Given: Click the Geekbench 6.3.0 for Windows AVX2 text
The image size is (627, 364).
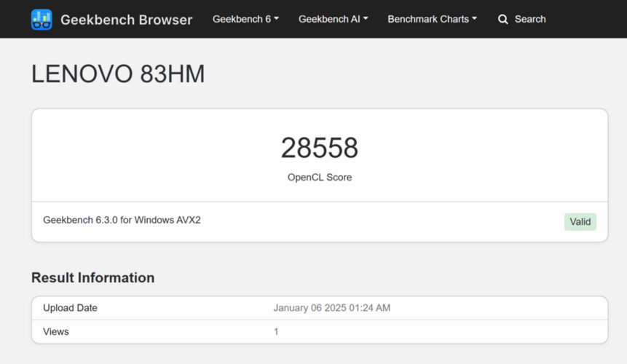Looking at the screenshot, I should (122, 220).
